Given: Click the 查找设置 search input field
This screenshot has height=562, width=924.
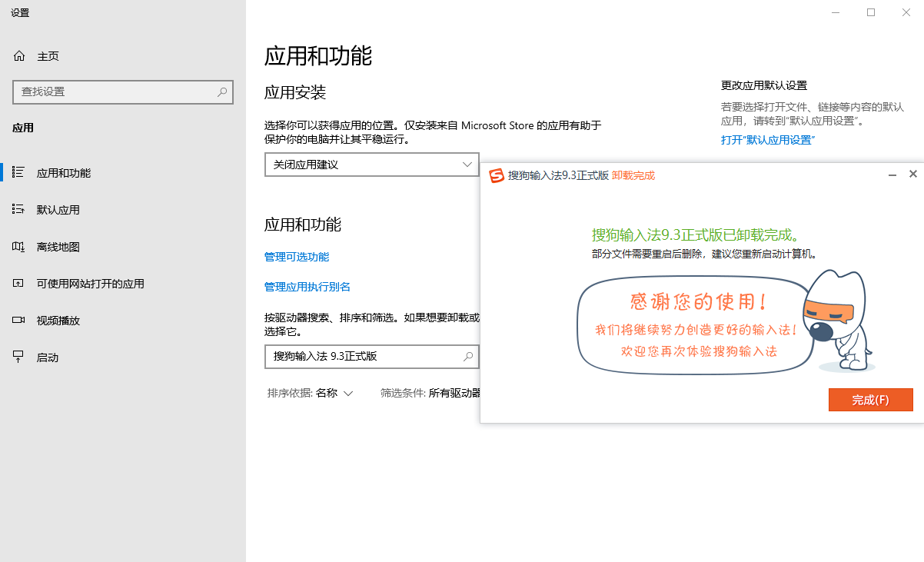Looking at the screenshot, I should 115,91.
